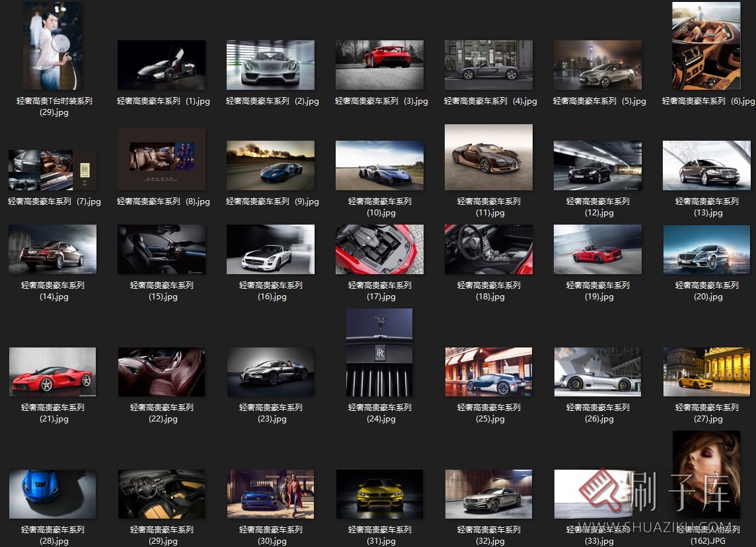Click red sports car thumbnail (3).jpg
Image resolution: width=756 pixels, height=547 pixels.
[379, 65]
